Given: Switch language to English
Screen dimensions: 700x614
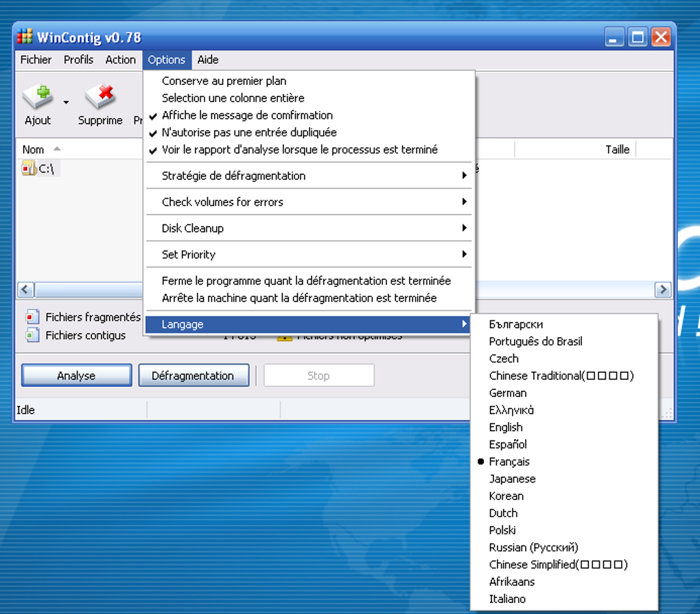Looking at the screenshot, I should (564, 427).
